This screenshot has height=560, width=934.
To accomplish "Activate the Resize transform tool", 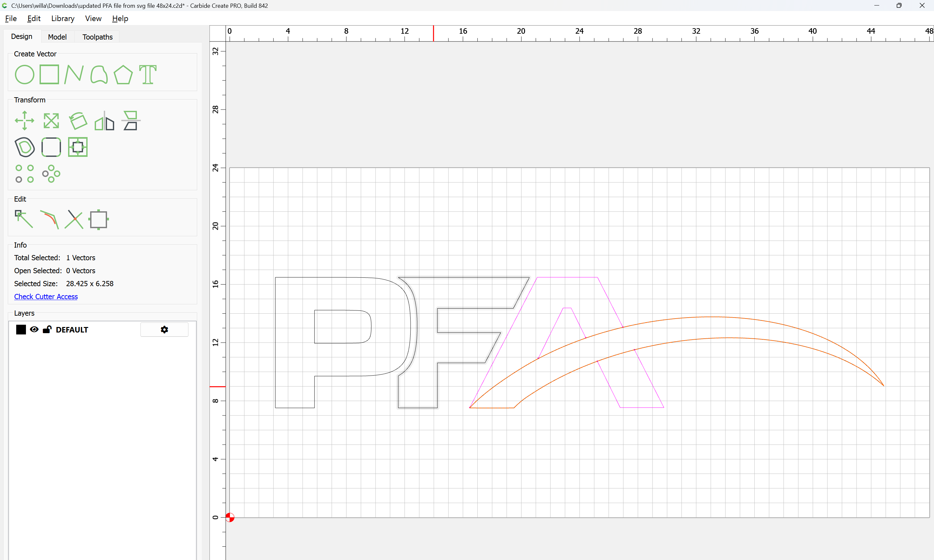I will click(51, 121).
